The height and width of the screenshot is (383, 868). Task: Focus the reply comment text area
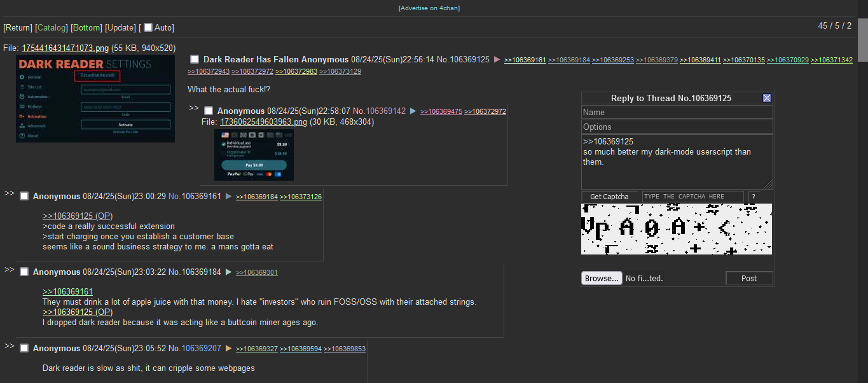click(677, 162)
